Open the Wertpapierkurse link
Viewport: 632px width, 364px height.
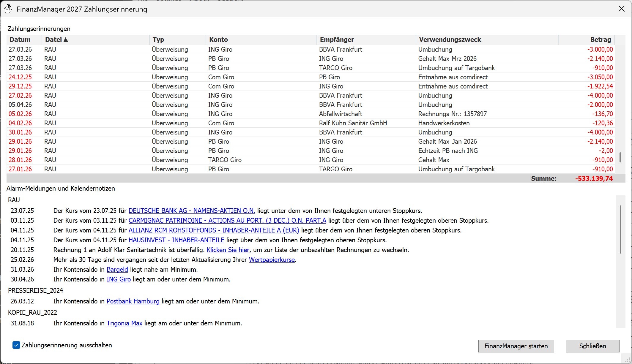tap(272, 260)
